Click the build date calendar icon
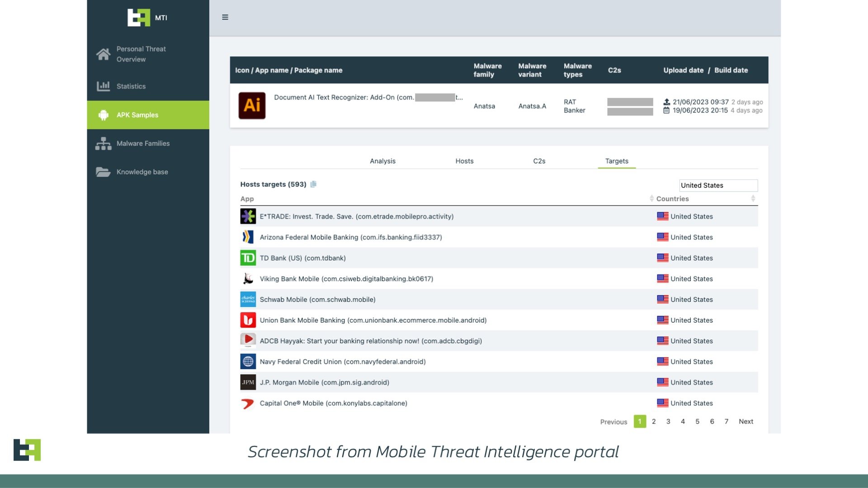This screenshot has height=488, width=868. tap(666, 110)
